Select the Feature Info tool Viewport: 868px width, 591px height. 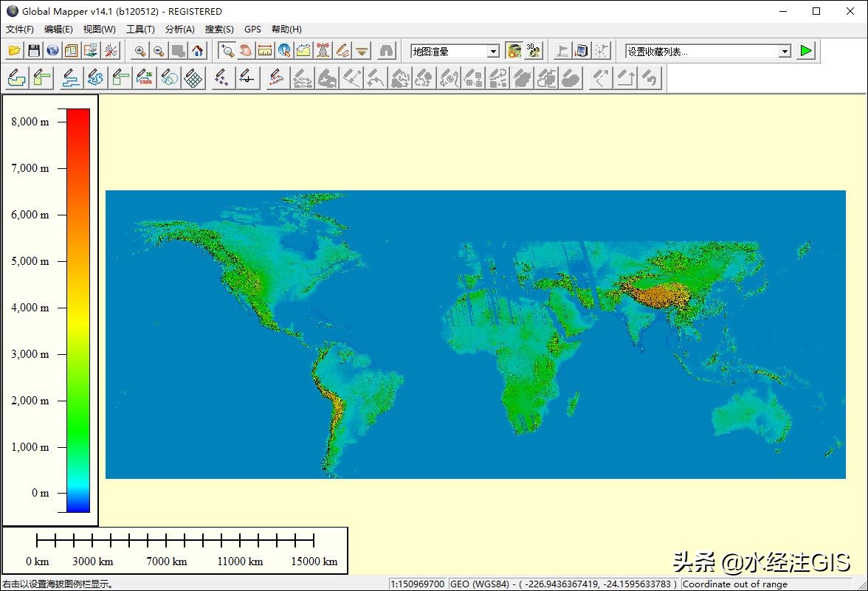point(285,51)
